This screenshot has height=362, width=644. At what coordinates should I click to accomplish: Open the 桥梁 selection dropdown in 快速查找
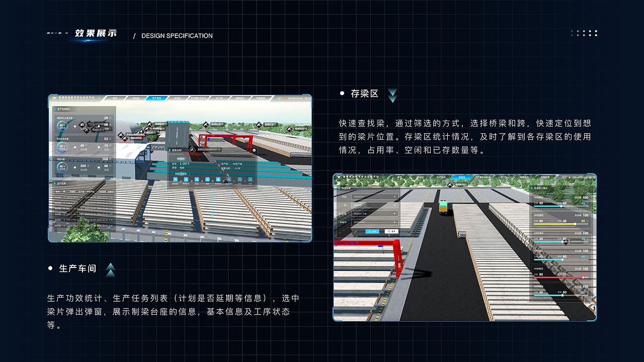pos(374,196)
